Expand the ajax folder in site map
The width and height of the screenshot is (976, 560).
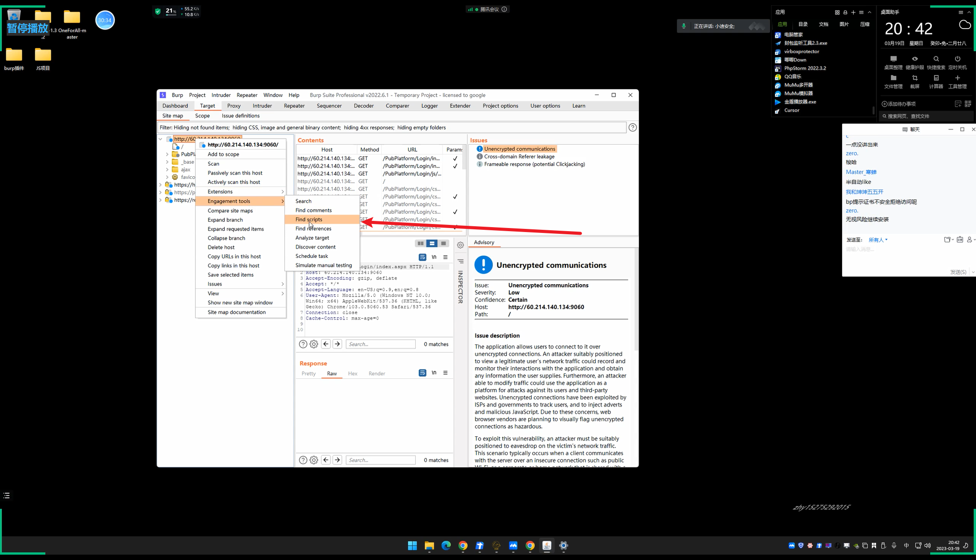click(167, 170)
